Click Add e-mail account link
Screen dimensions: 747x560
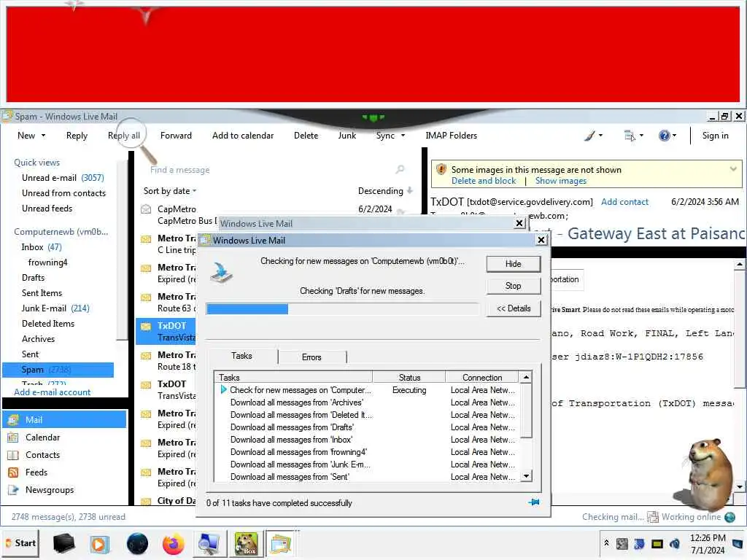pos(53,392)
